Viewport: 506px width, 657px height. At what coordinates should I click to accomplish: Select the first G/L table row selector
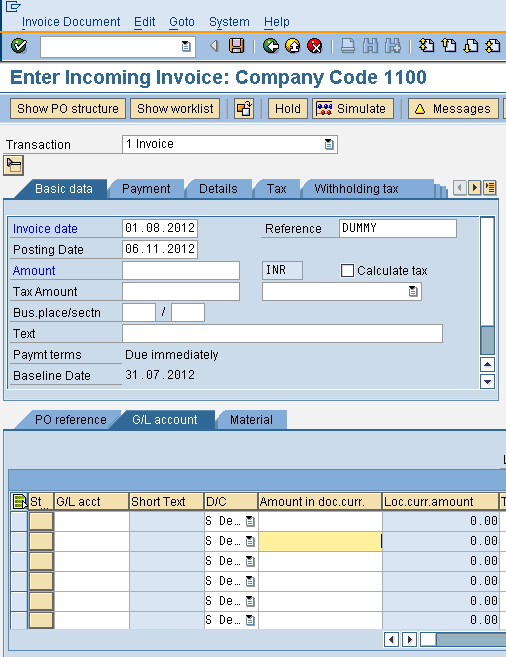[x=19, y=521]
